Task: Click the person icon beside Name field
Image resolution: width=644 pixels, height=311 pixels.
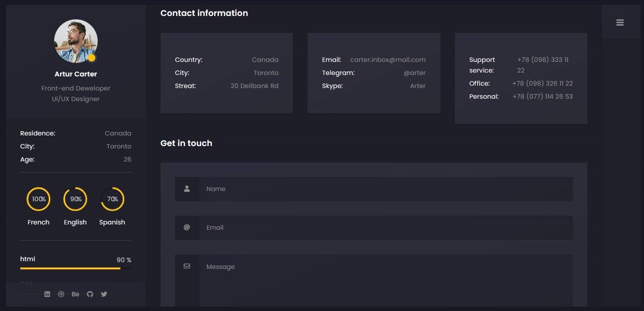Action: [x=187, y=189]
